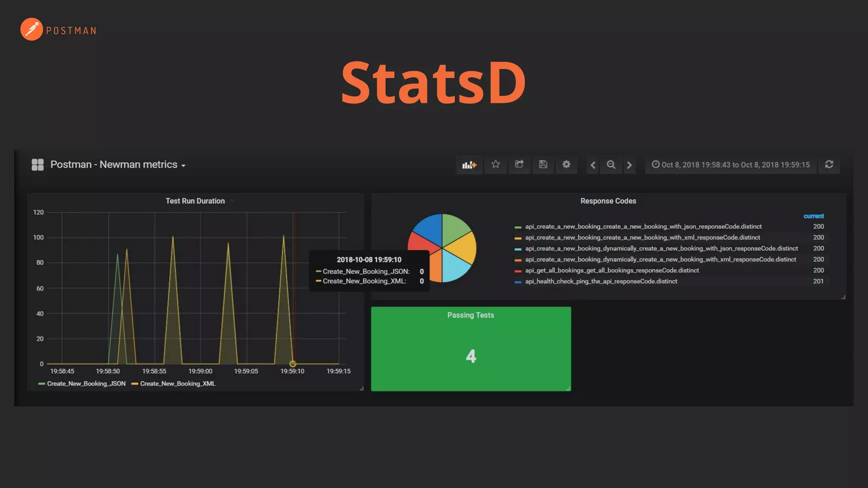Open the Response Codes panel title

point(608,201)
